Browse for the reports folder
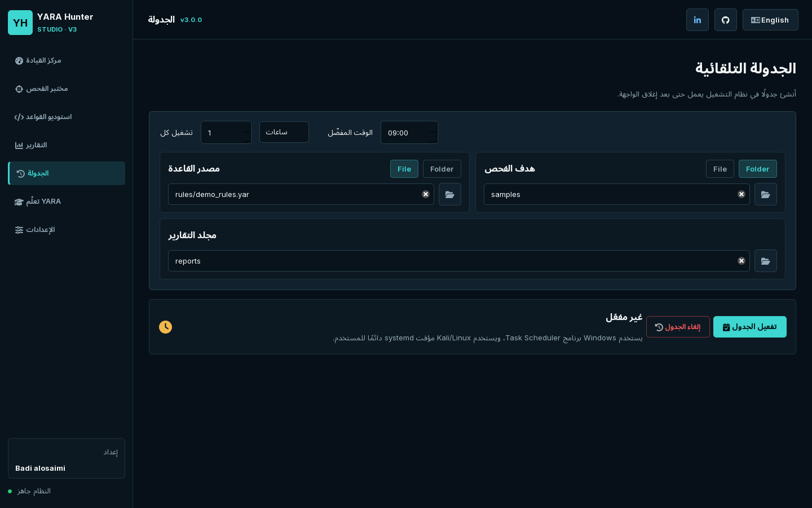The width and height of the screenshot is (812, 508). [766, 261]
